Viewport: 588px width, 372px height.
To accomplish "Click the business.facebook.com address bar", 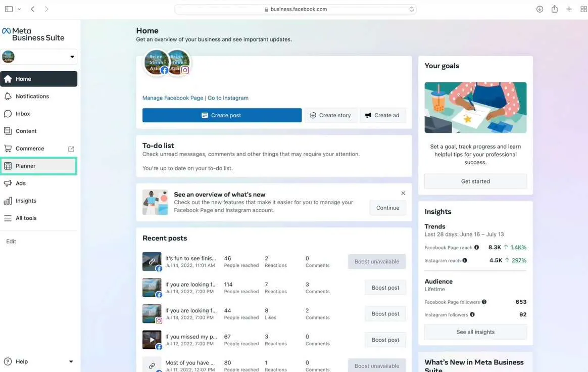I will pos(296,9).
